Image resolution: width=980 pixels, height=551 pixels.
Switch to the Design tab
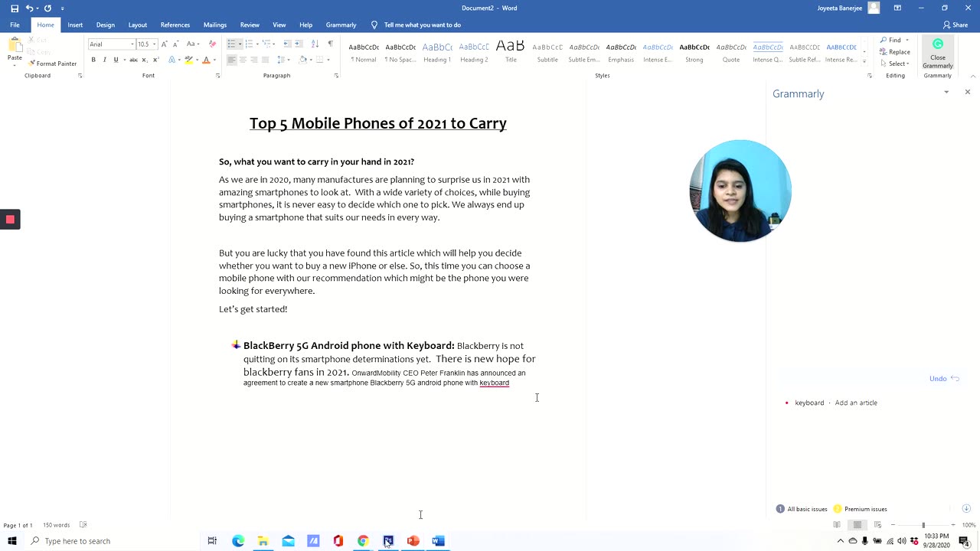(106, 24)
